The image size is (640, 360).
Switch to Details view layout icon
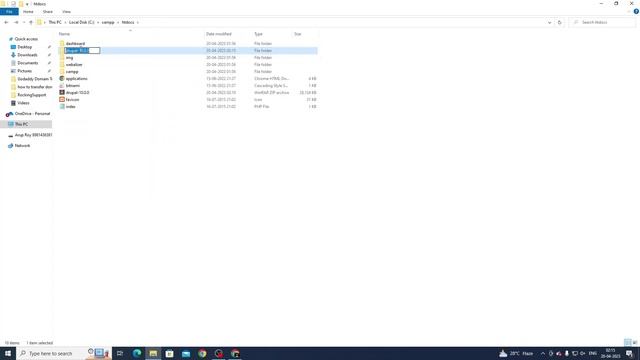[628, 342]
